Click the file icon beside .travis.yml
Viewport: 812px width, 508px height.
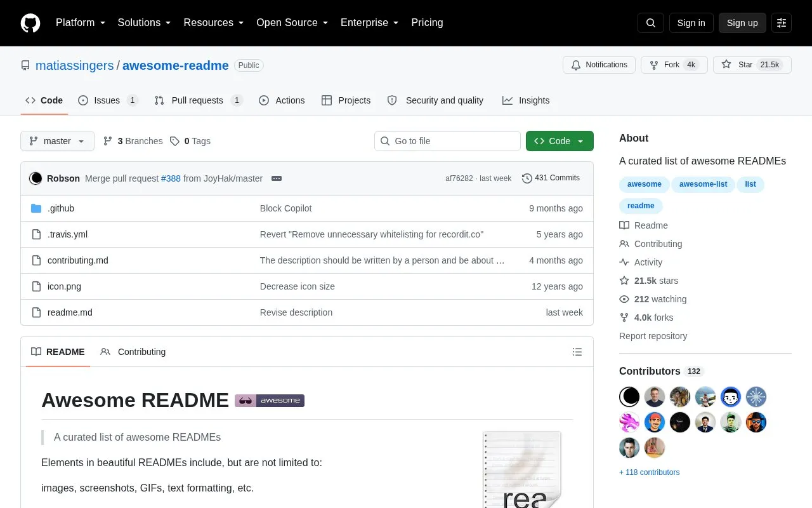(36, 234)
